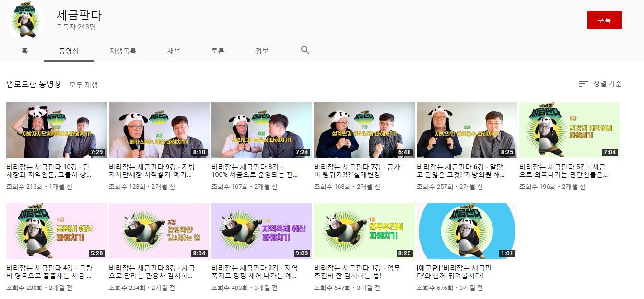Screen dimensions: 644x299
Task: Open the 3강 관용차량 thumbnail
Action: [159, 231]
